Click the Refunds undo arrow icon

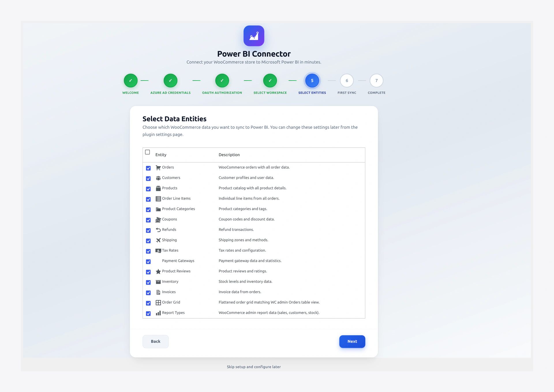pos(158,230)
